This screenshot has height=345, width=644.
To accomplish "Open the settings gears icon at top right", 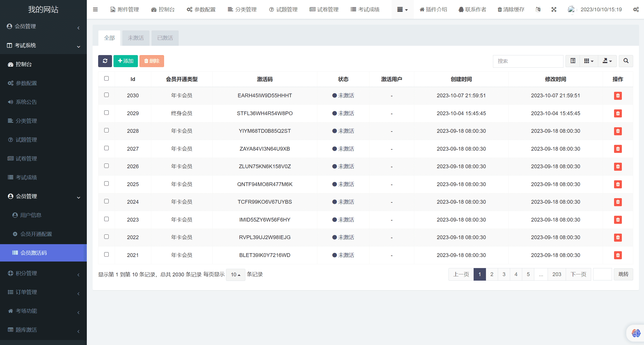I will point(636,9).
